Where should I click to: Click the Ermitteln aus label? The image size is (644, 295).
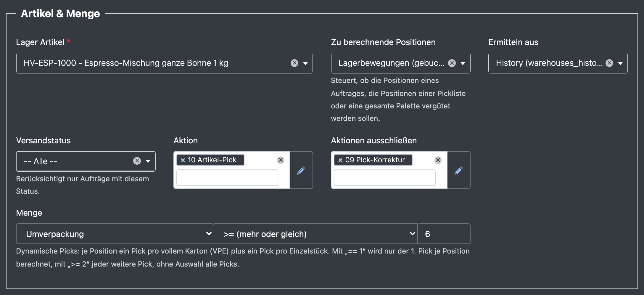pyautogui.click(x=513, y=42)
